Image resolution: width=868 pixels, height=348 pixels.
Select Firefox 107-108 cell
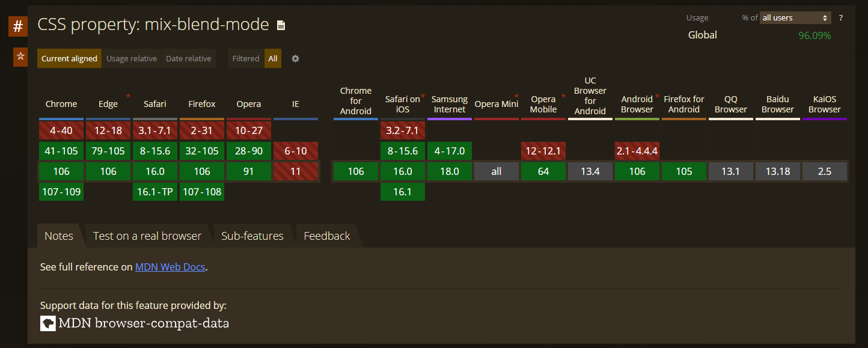[202, 192]
